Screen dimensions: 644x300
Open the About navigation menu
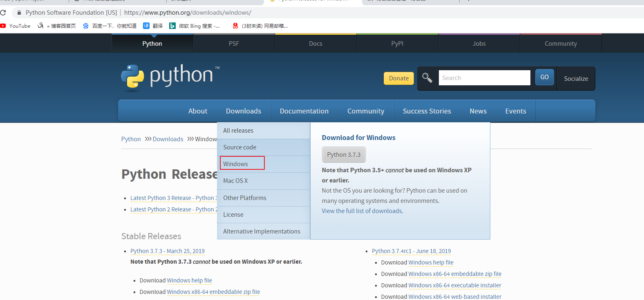198,111
